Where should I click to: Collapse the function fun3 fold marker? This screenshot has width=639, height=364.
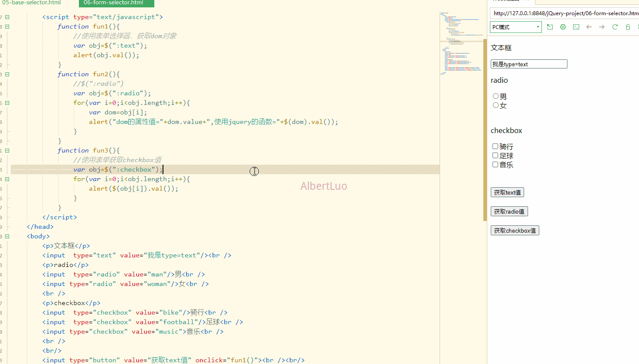click(x=7, y=150)
